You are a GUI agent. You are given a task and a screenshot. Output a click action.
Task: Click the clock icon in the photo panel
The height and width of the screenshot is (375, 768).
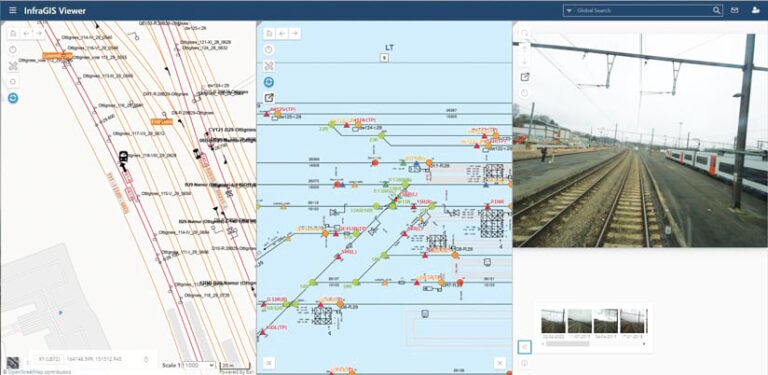pos(525,93)
